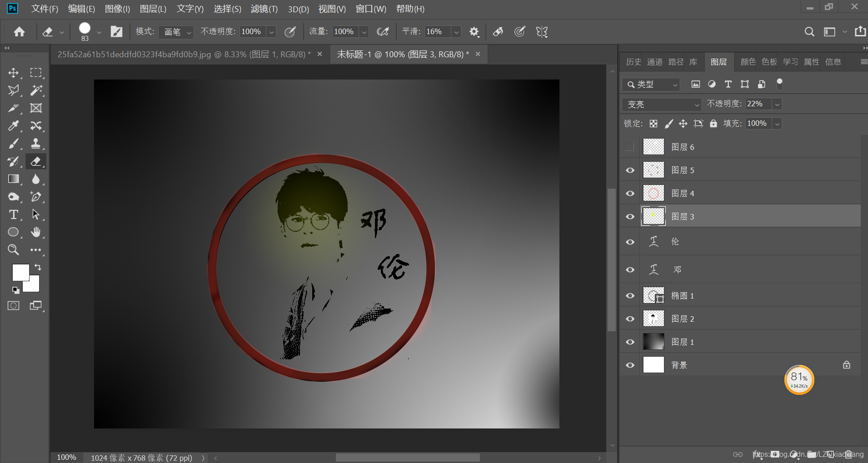Open the 流量 100% dropdown in options bar
This screenshot has height=463, width=868.
(364, 32)
